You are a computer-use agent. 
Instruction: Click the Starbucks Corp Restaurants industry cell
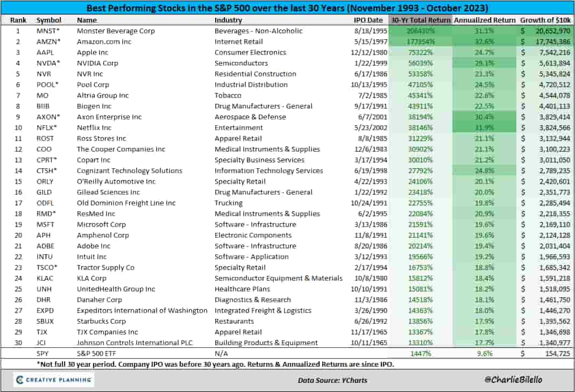click(x=236, y=322)
